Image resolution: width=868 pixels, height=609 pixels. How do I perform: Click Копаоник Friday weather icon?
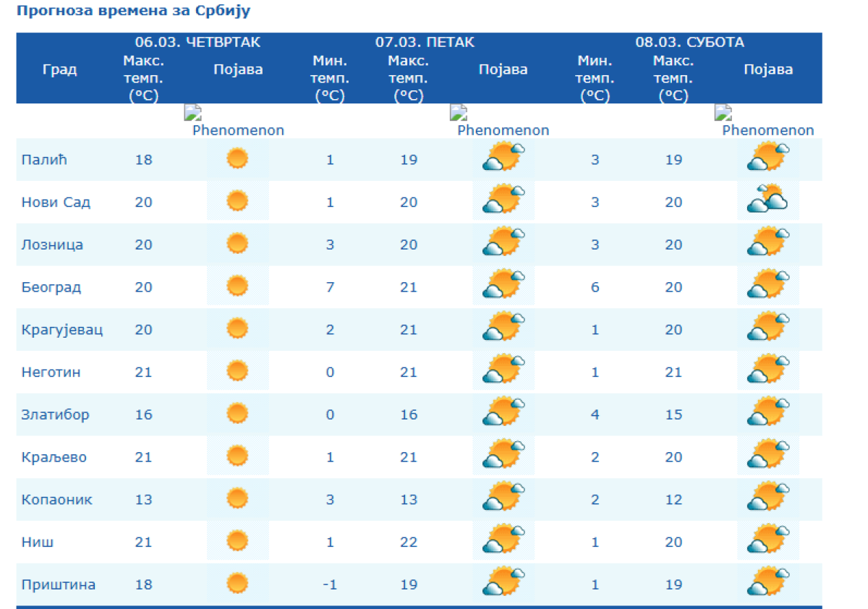(503, 498)
